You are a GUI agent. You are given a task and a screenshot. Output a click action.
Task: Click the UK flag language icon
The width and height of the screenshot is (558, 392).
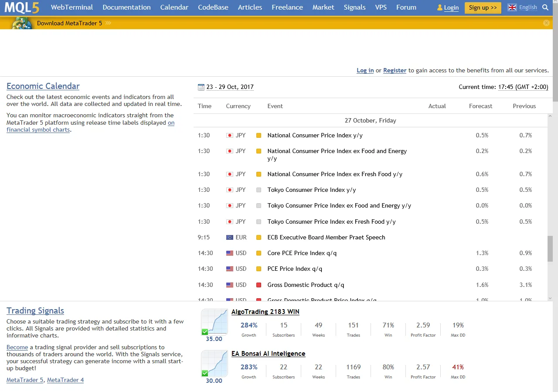click(x=512, y=7)
